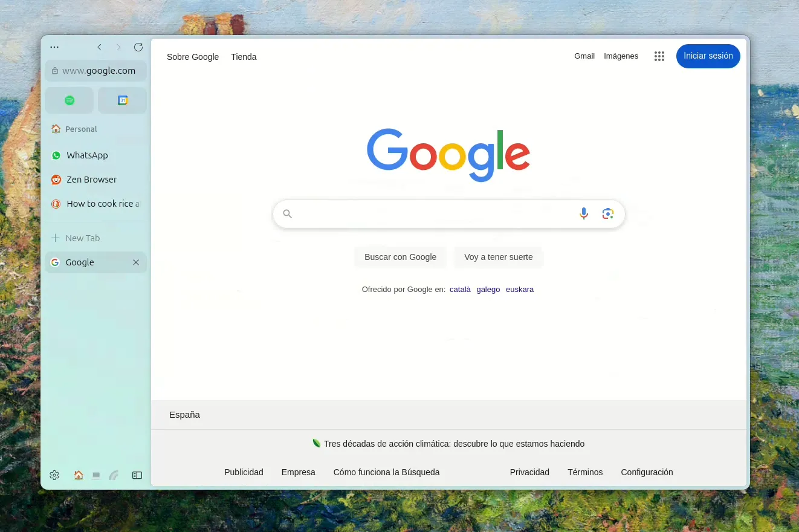The height and width of the screenshot is (532, 799).
Task: Switch Google language to euskara
Action: 520,290
